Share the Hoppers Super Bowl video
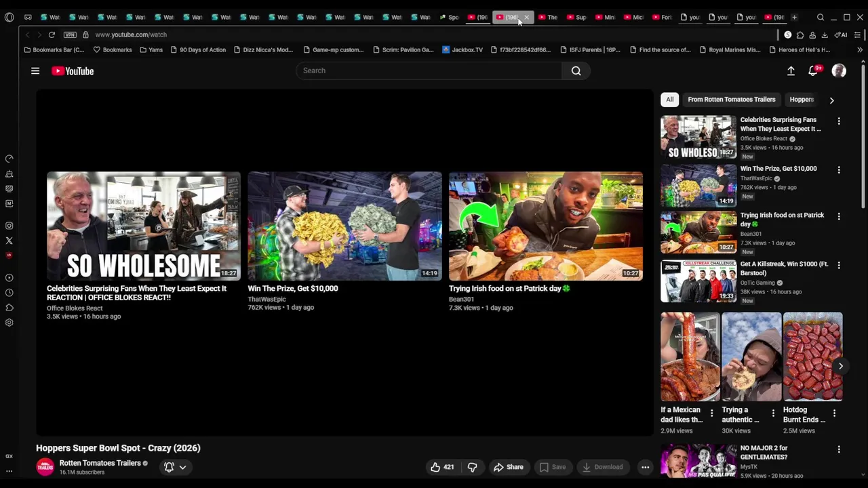 point(509,467)
